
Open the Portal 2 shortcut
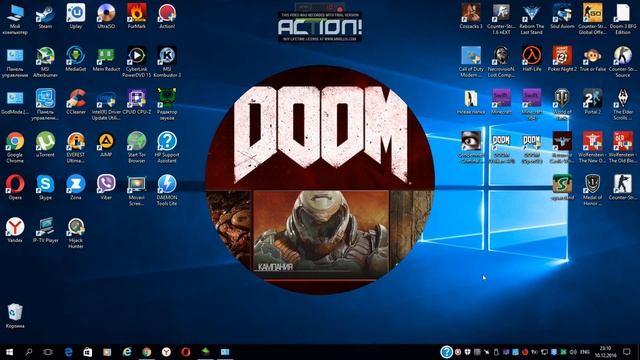[x=592, y=102]
